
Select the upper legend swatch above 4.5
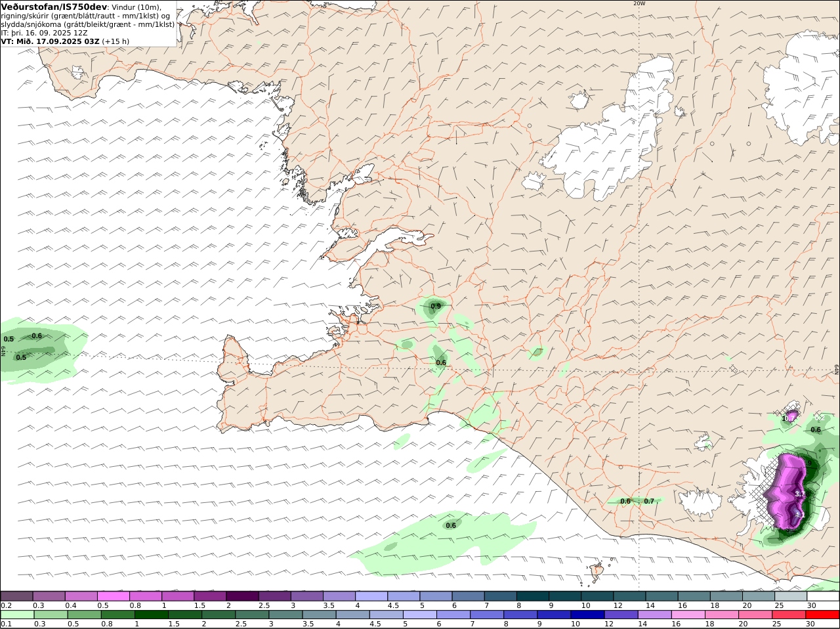click(x=404, y=596)
